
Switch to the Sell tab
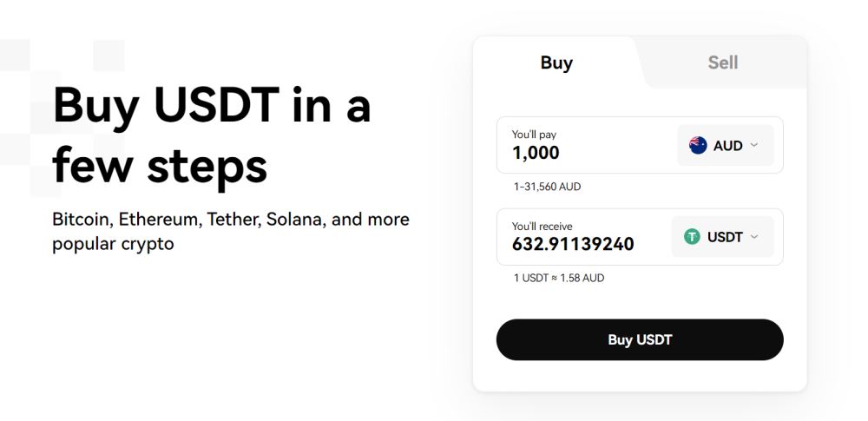tap(722, 62)
